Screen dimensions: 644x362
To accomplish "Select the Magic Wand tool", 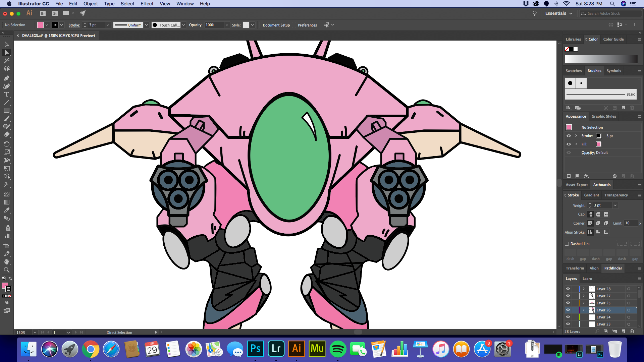I will click(x=6, y=61).
